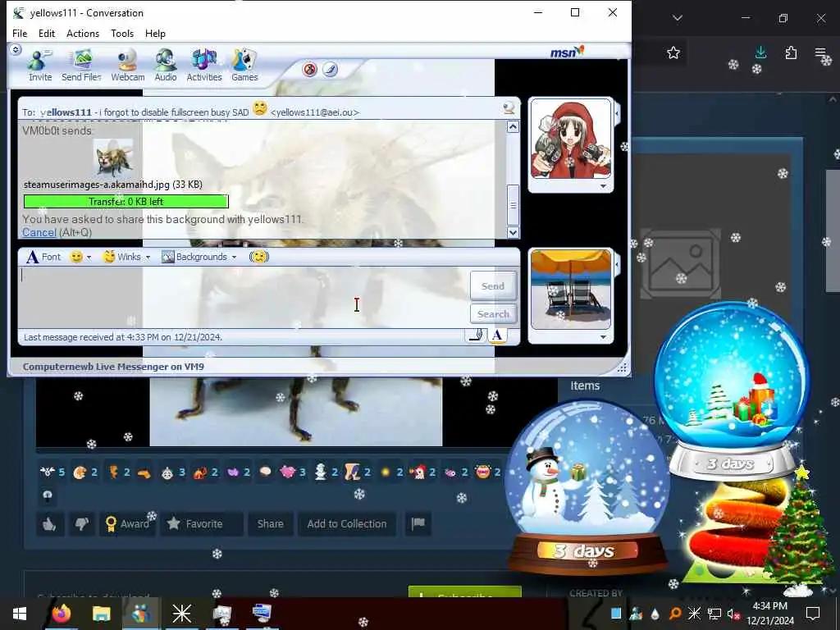Open the Firefox hamburger menu

(x=820, y=52)
